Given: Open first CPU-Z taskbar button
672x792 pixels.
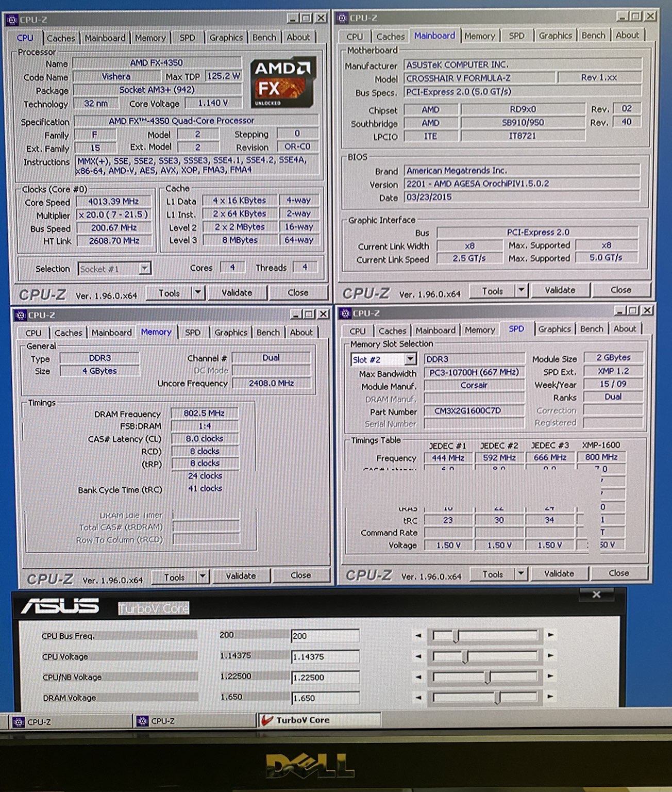Looking at the screenshot, I should click(x=70, y=721).
